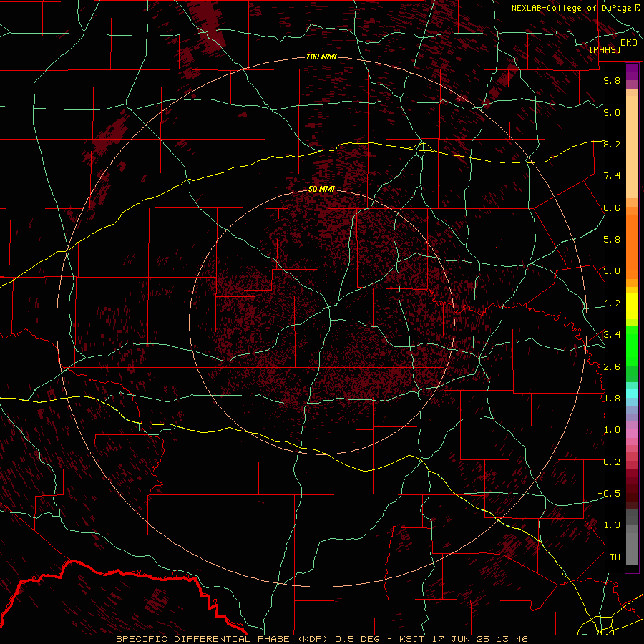Click the 9.8 value on color scale
This screenshot has width=644, height=644.
tap(612, 80)
